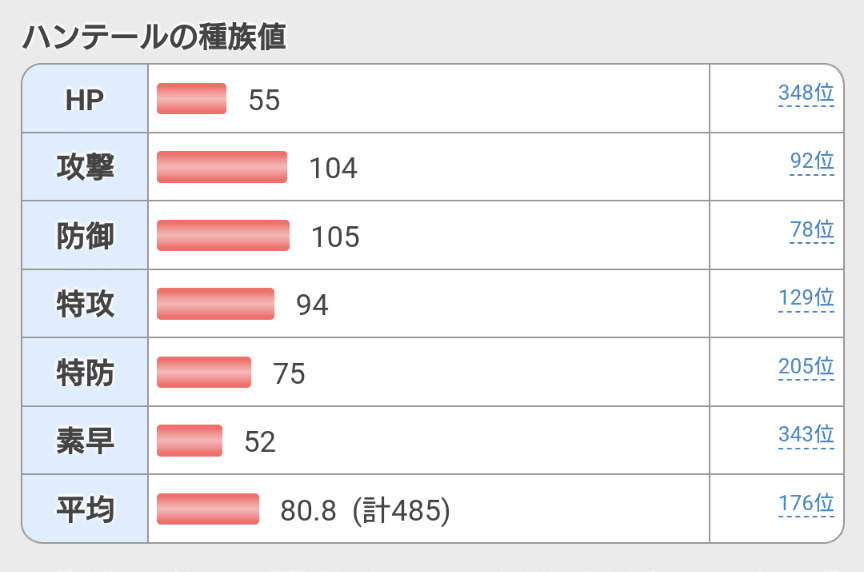Click the red HP stat bar

pyautogui.click(x=191, y=99)
